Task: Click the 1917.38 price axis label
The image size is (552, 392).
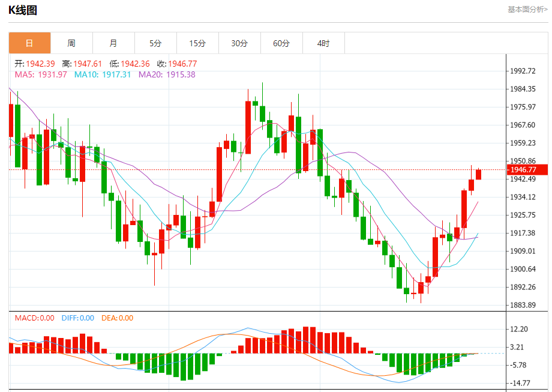Action: click(x=523, y=233)
